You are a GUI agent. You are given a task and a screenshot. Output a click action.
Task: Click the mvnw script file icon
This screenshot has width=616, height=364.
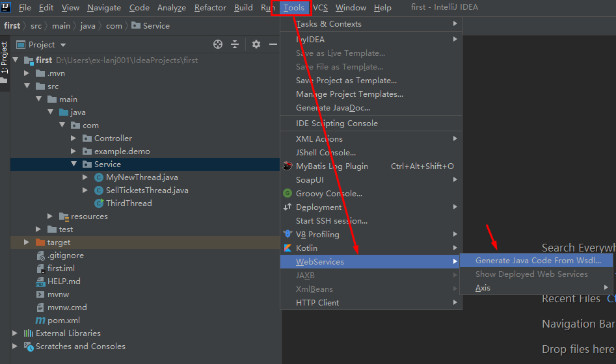click(x=40, y=294)
